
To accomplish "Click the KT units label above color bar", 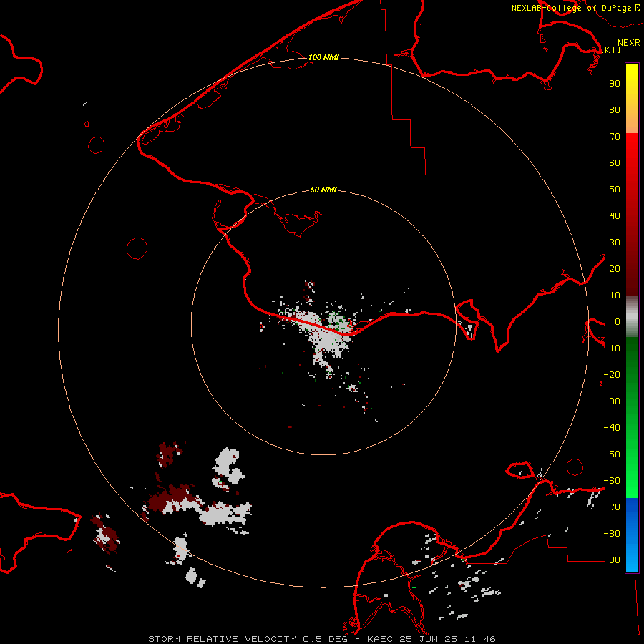I will (611, 49).
